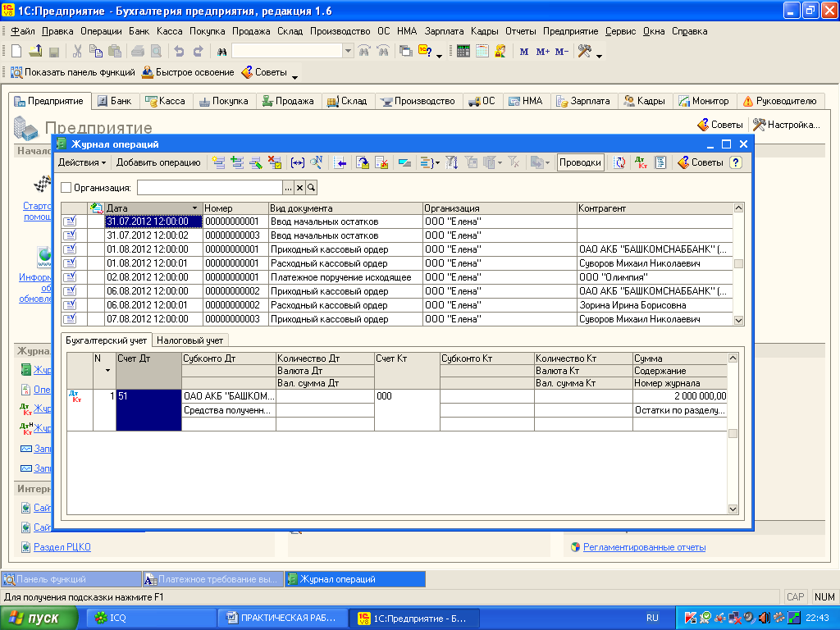Open the Действия dropdown menu
This screenshot has height=630, width=840.
tap(81, 162)
